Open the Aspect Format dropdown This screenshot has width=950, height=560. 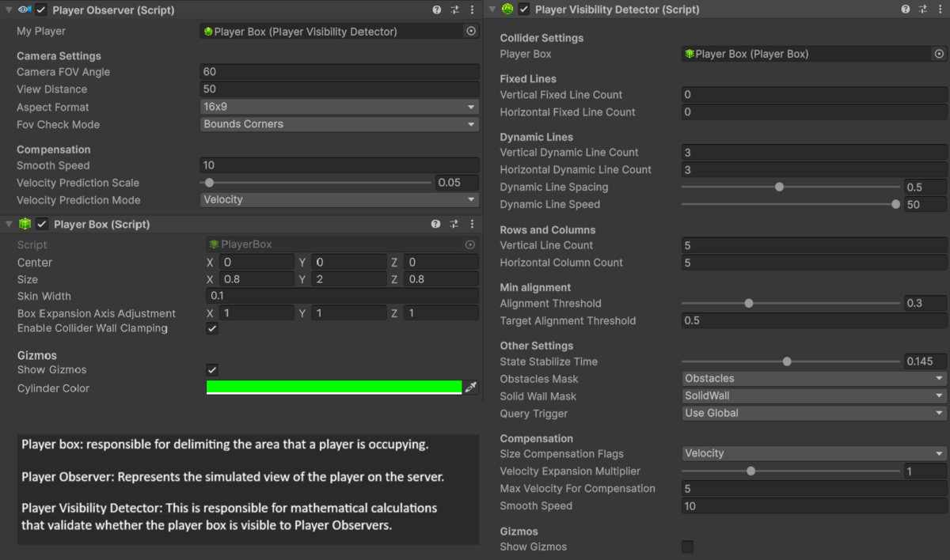(340, 106)
